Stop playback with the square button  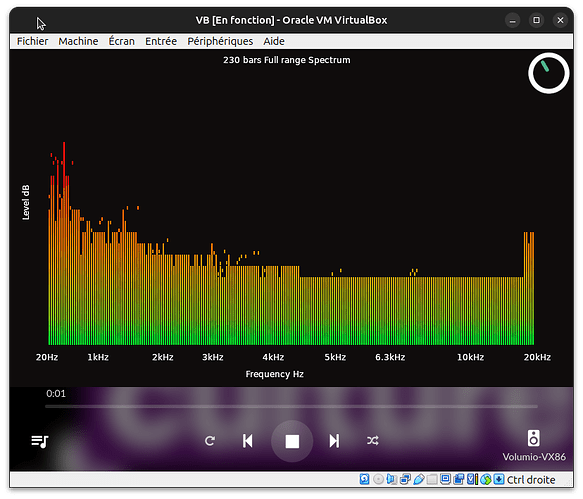point(292,441)
